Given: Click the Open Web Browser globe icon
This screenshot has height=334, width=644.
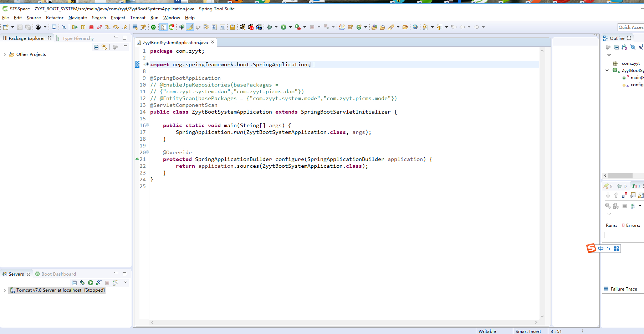Looking at the screenshot, I should point(415,27).
